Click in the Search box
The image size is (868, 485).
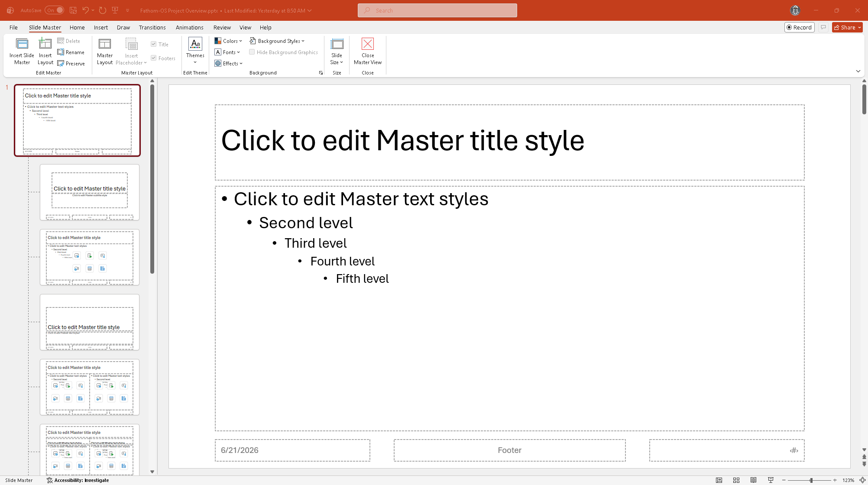point(437,10)
